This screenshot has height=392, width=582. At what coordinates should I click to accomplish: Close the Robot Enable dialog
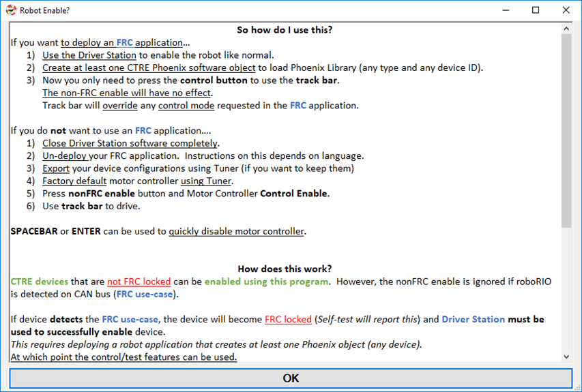tap(566, 10)
